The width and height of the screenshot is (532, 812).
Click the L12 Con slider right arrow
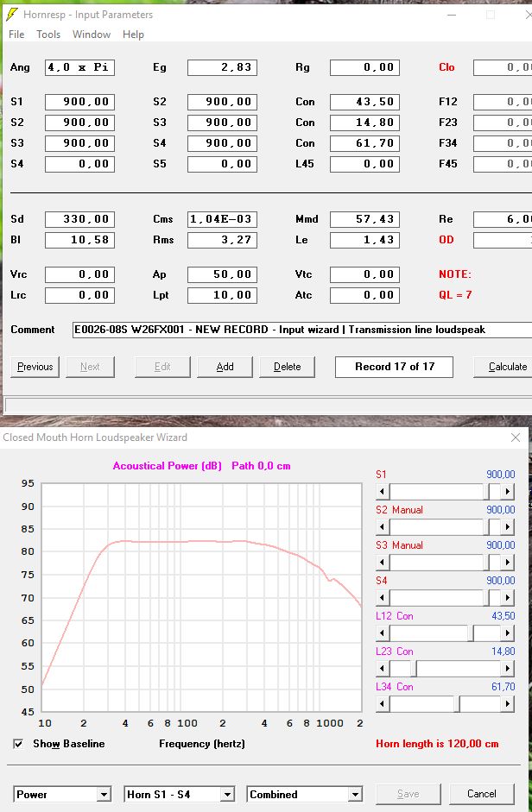(508, 633)
